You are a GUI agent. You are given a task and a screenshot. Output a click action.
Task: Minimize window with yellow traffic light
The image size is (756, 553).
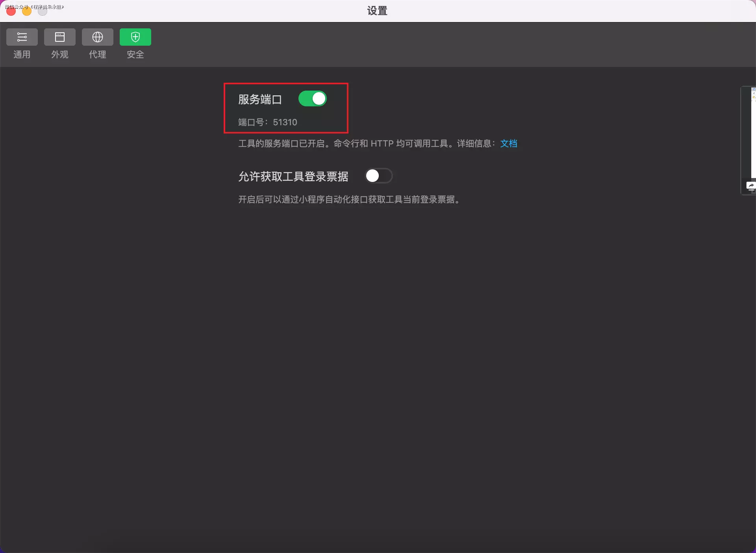(26, 11)
